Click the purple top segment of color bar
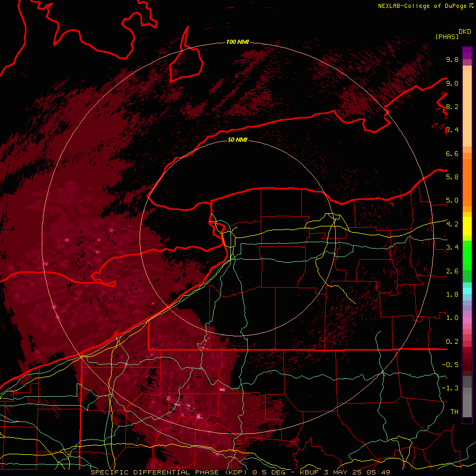 pos(467,53)
